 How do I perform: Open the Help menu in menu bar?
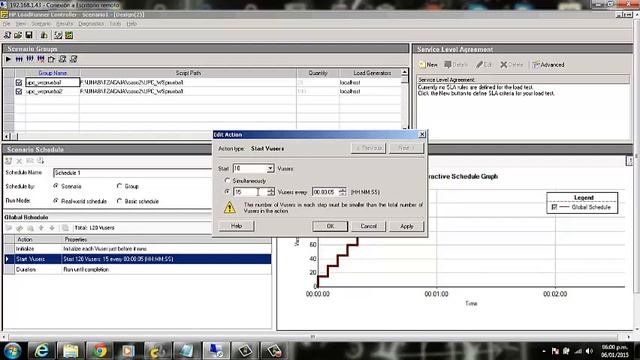point(131,24)
